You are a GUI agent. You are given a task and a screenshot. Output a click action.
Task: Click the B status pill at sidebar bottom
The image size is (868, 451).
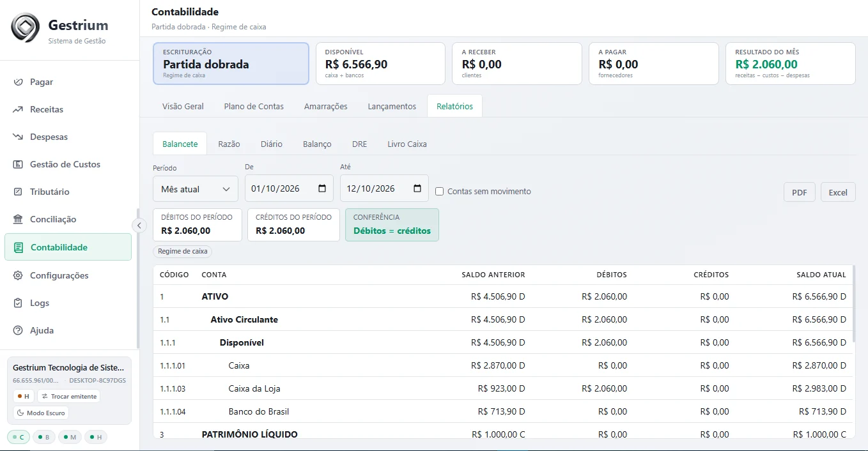tap(44, 437)
